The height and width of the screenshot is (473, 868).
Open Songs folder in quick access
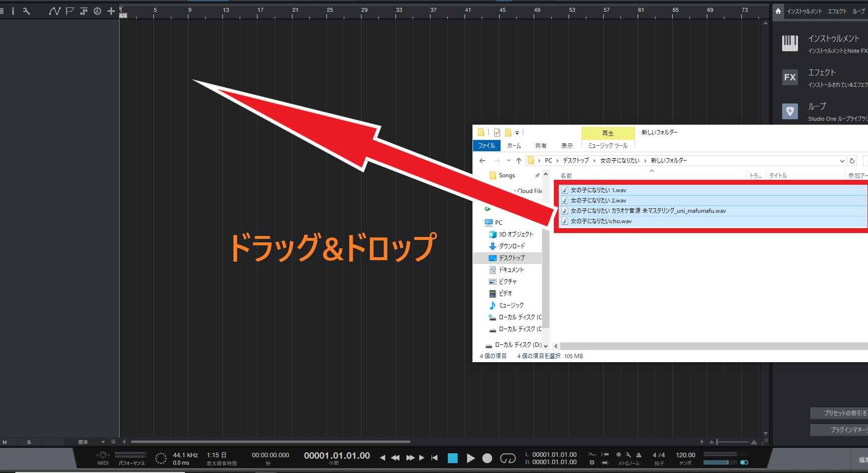tap(506, 175)
